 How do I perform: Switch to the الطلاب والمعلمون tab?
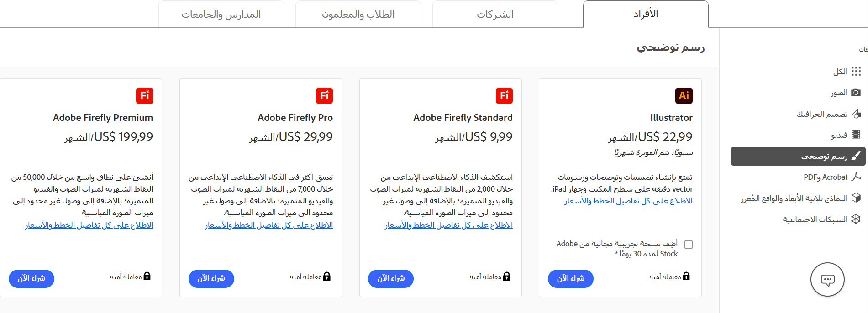click(x=358, y=15)
